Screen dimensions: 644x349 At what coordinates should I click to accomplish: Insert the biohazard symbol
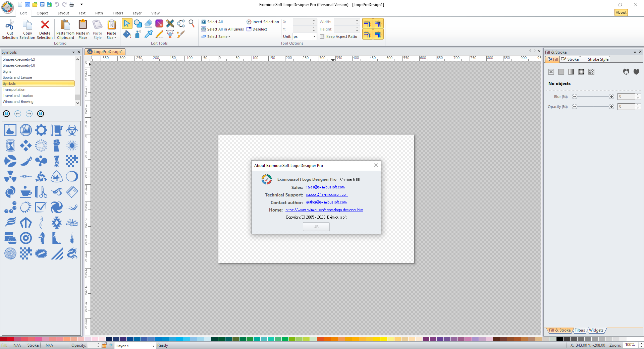pyautogui.click(x=72, y=130)
